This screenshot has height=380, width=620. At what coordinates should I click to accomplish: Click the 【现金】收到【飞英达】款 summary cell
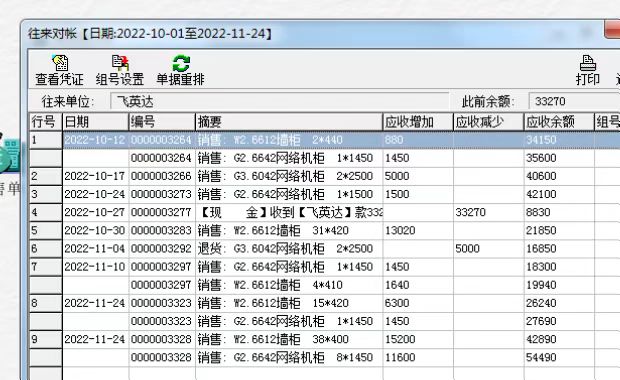pyautogui.click(x=290, y=212)
